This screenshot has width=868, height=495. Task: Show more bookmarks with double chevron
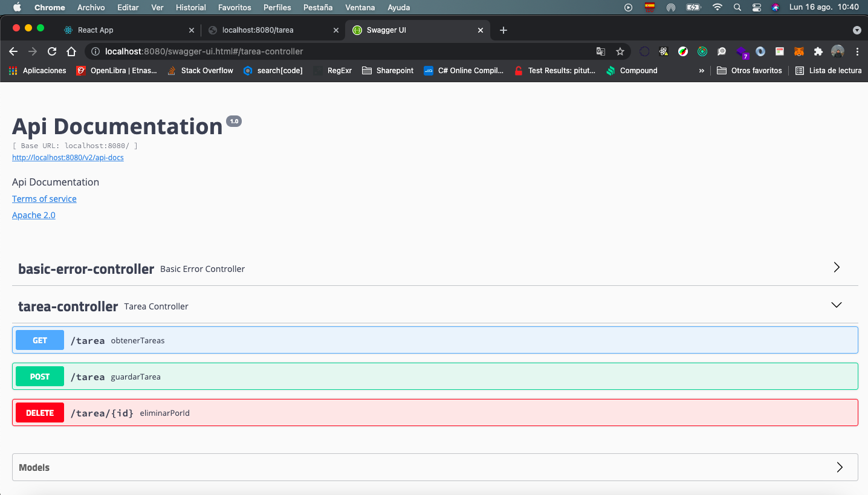[x=701, y=71]
